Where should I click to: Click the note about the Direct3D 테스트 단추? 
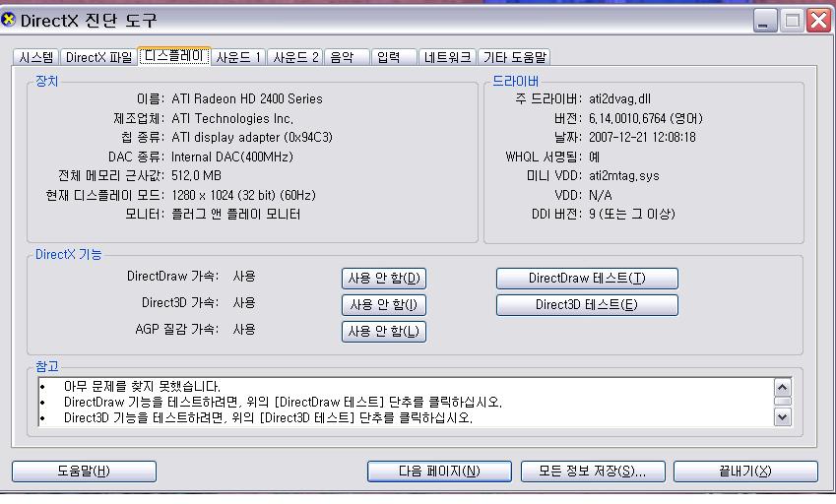268,417
